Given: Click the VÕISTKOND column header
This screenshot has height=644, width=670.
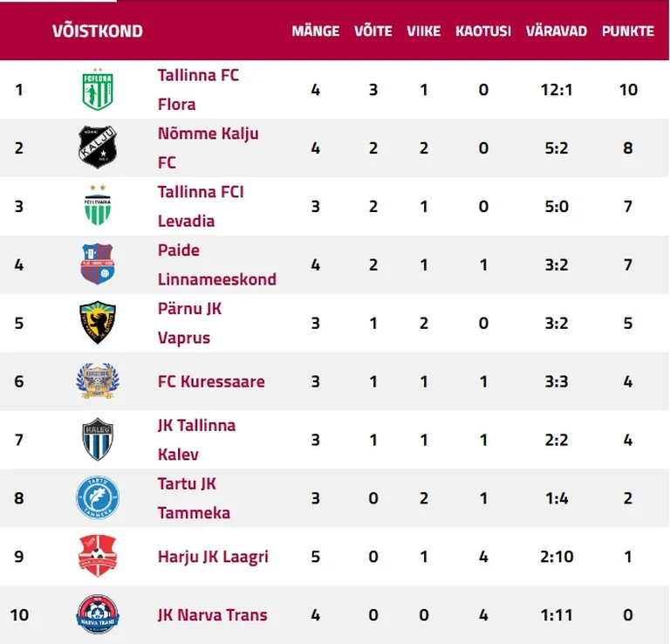Looking at the screenshot, I should [x=98, y=31].
